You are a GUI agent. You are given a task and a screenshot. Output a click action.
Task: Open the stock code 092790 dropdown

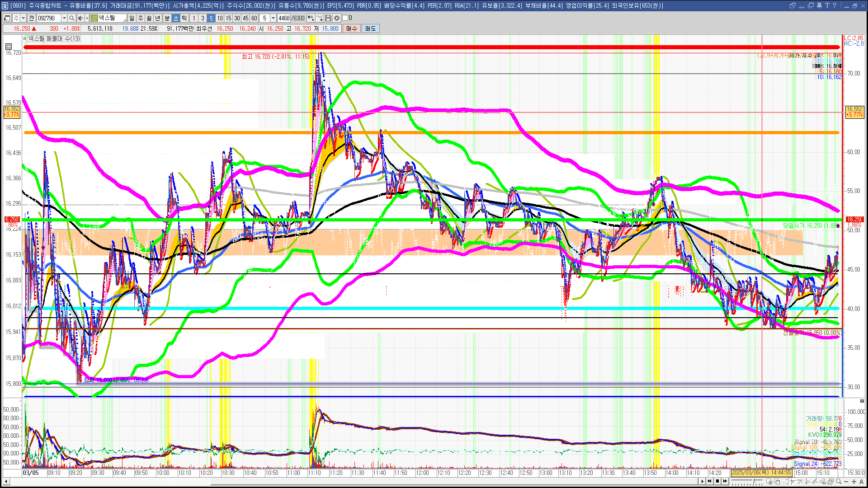(x=64, y=18)
